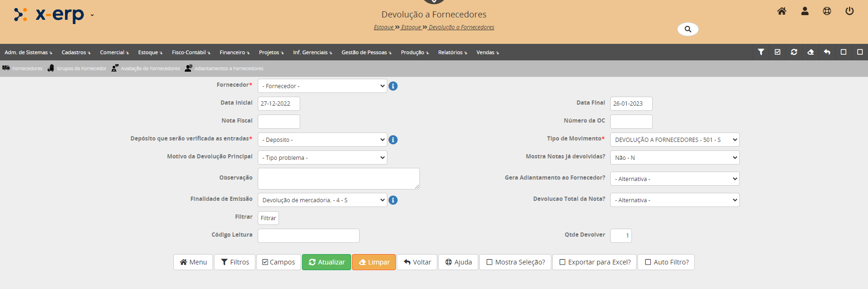Open the Fornecedor dropdown
The width and height of the screenshot is (868, 289).
coord(322,86)
